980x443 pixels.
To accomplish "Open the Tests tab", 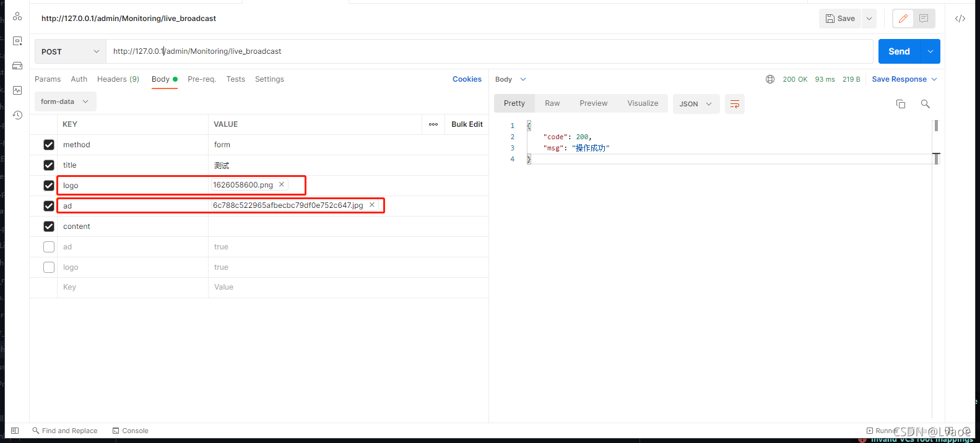I will pos(236,79).
